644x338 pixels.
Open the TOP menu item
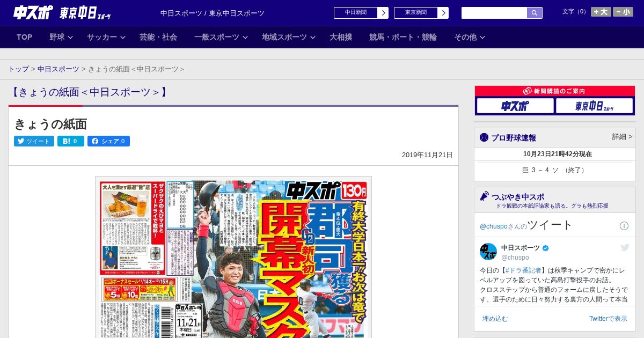pos(25,37)
